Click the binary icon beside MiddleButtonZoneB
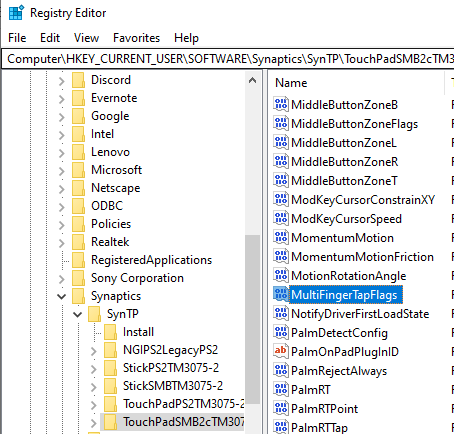Viewport: 454px width, 434px height. pyautogui.click(x=281, y=104)
